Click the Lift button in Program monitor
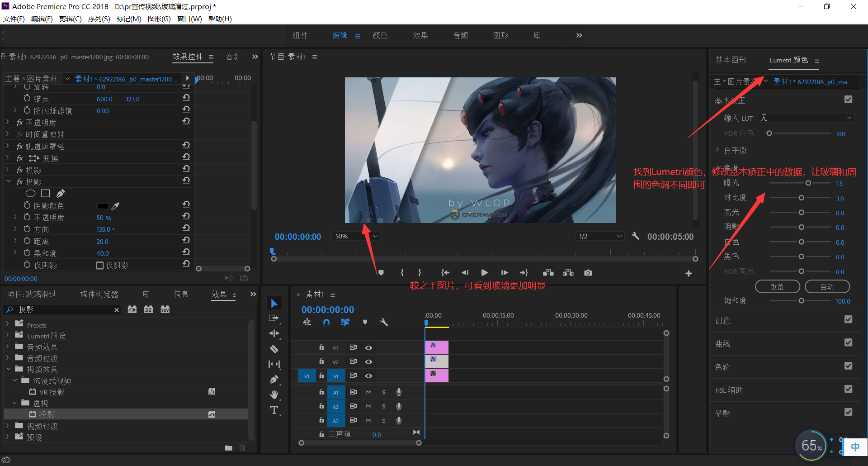Screen dimensions: 868x466 pyautogui.click(x=548, y=273)
